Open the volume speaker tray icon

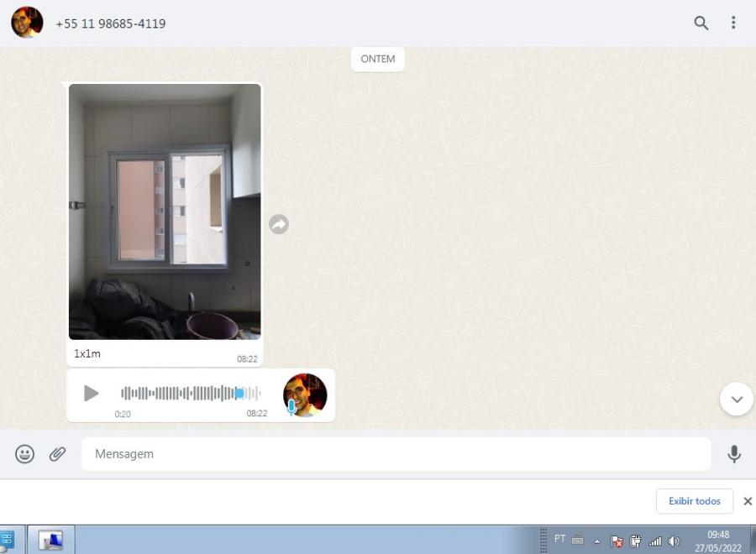(674, 541)
